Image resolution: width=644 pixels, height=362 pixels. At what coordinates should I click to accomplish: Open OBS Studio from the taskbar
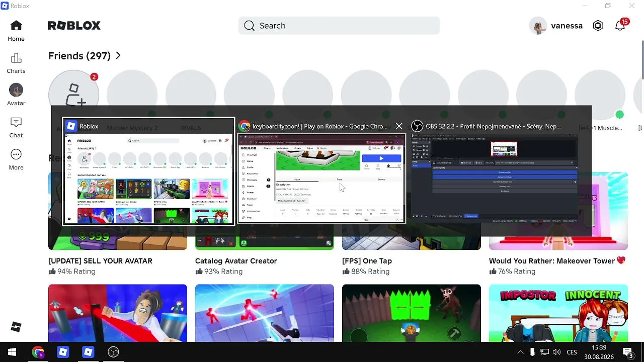(x=113, y=352)
